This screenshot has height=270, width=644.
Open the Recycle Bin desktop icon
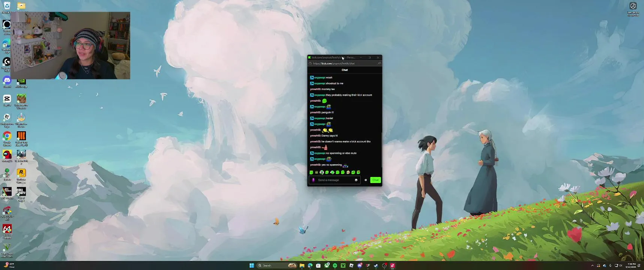click(x=7, y=7)
